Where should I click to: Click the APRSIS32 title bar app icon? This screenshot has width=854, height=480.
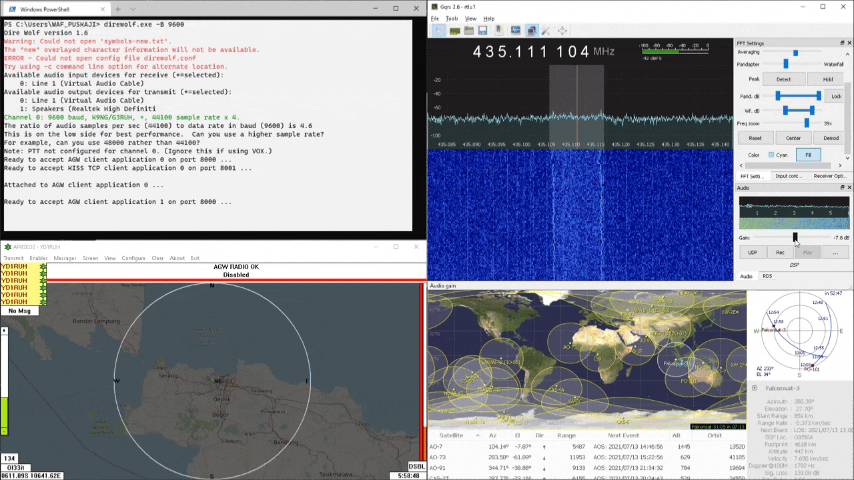click(7, 246)
